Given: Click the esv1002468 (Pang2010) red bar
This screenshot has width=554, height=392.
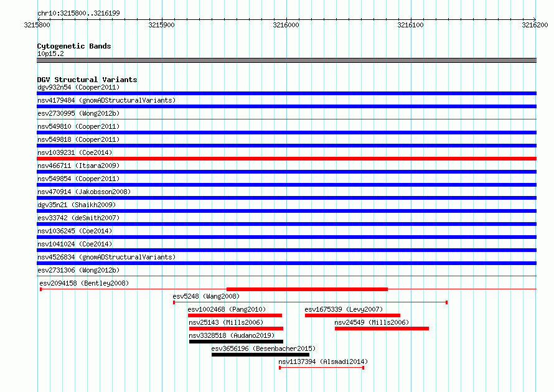Looking at the screenshot, I should [x=235, y=315].
